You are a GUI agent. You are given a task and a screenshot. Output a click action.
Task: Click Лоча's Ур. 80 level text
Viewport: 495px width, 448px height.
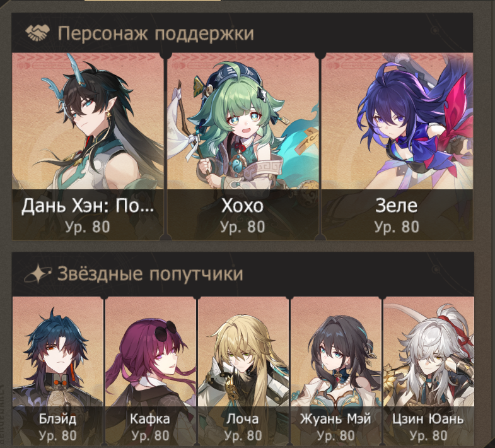[243, 435]
